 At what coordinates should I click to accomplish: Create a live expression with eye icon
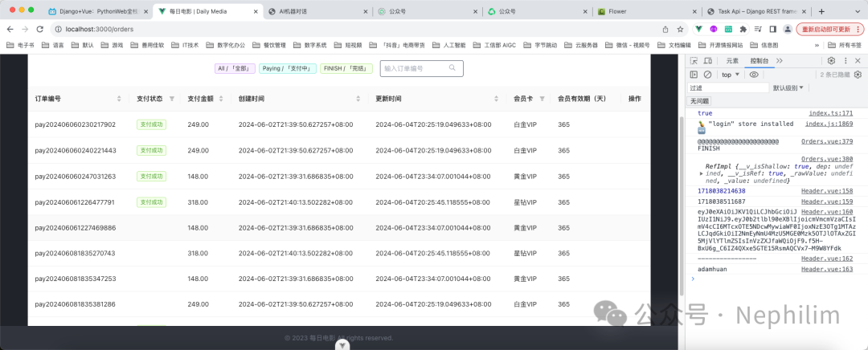click(x=754, y=75)
